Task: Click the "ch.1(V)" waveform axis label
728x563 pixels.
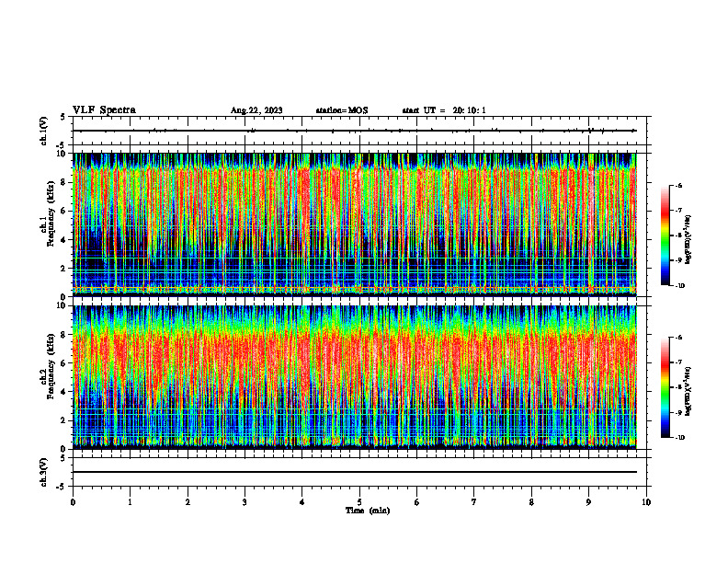Action: tap(44, 131)
